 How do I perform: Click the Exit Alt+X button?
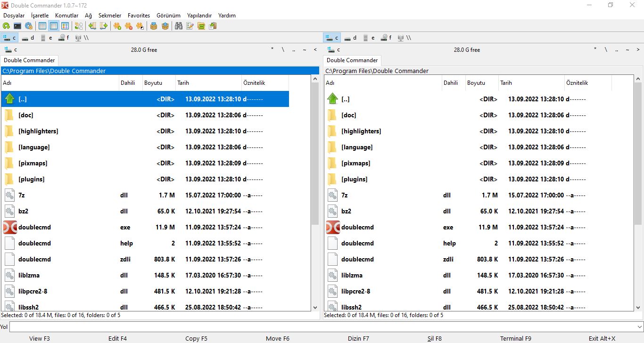[602, 338]
